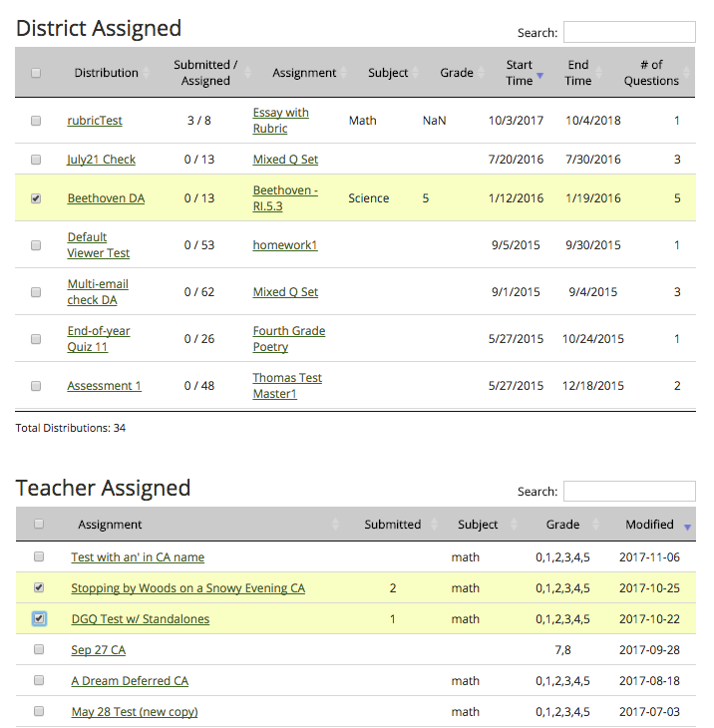
Task: Open Stopping by Woods on a Snowy Evening CA
Action: pos(188,588)
